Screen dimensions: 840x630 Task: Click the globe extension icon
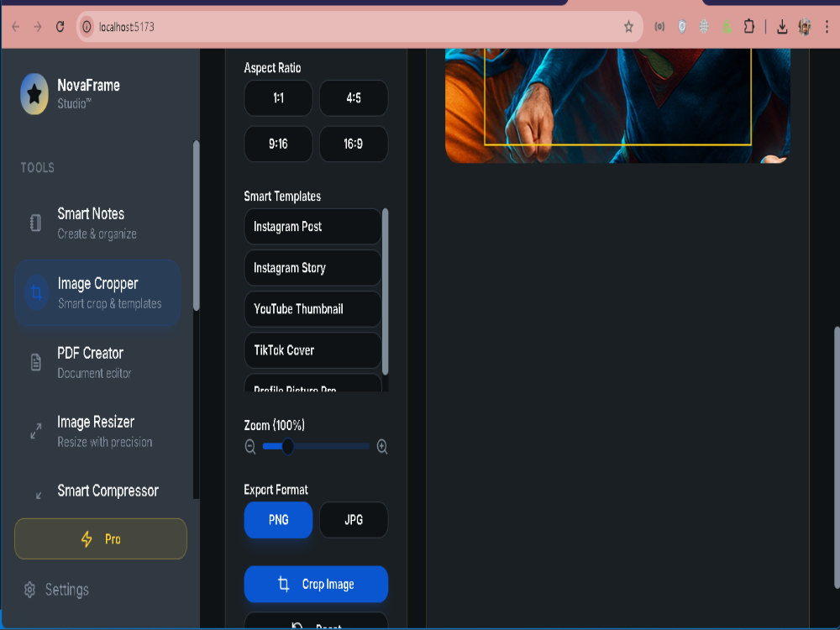click(x=704, y=27)
